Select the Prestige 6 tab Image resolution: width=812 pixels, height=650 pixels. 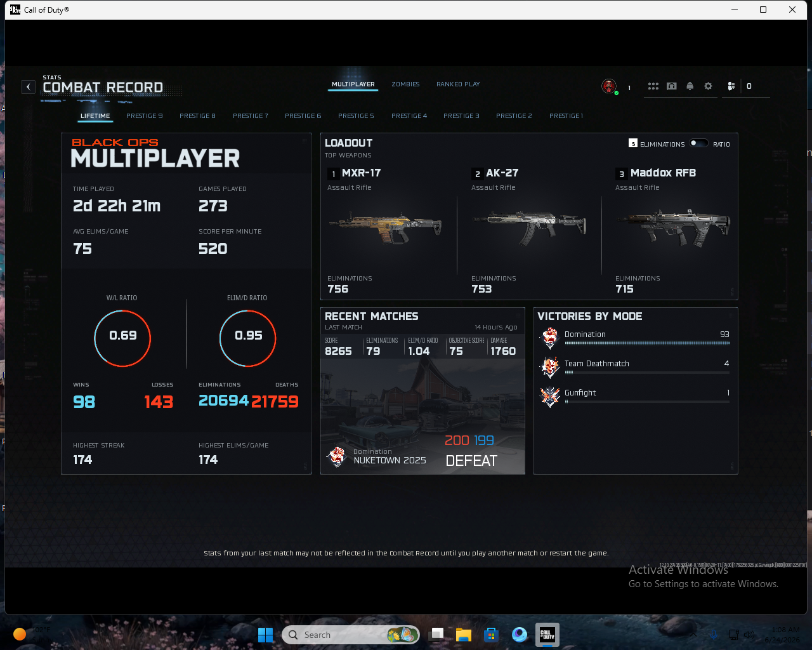click(303, 116)
